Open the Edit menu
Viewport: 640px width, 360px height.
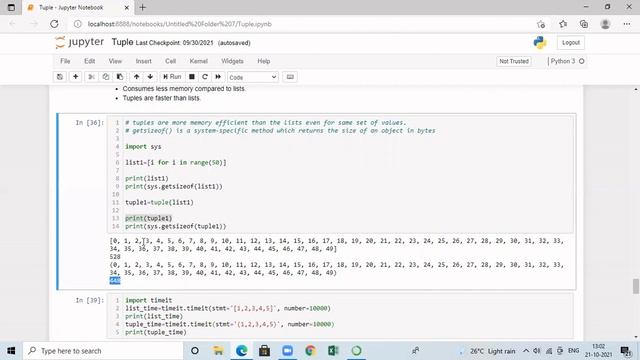89,61
